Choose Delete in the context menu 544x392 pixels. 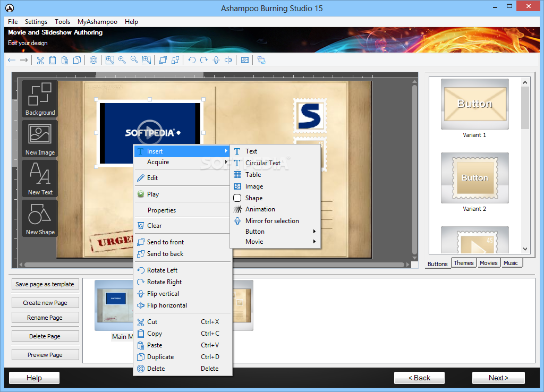click(182, 369)
